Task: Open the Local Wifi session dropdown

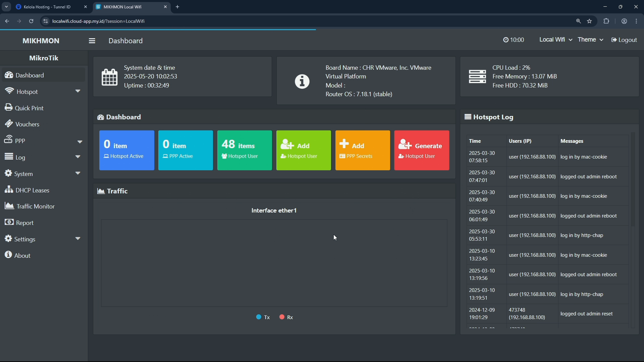Action: [555, 40]
